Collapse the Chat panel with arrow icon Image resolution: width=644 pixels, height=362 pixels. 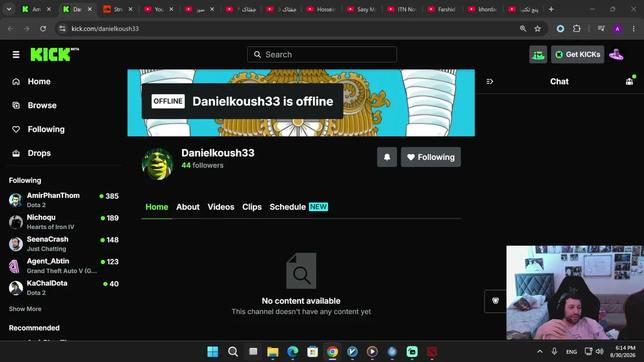coord(490,81)
